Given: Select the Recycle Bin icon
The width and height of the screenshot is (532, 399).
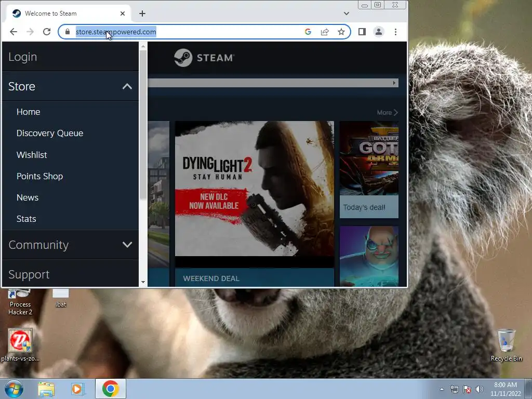Looking at the screenshot, I should [506, 345].
